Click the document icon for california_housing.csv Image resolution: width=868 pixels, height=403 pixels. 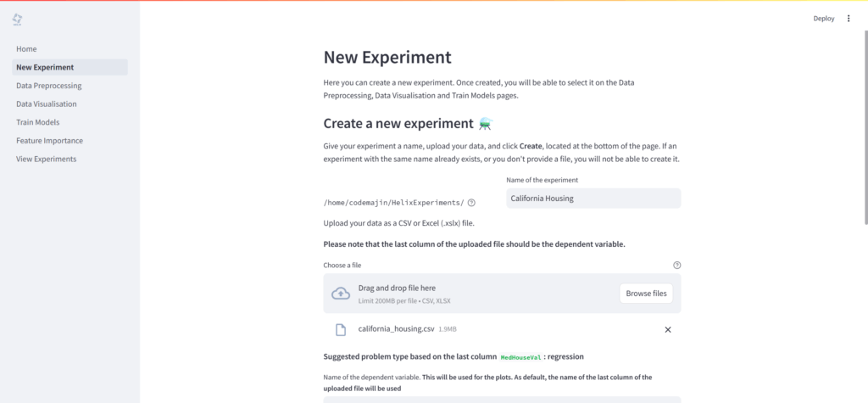340,329
